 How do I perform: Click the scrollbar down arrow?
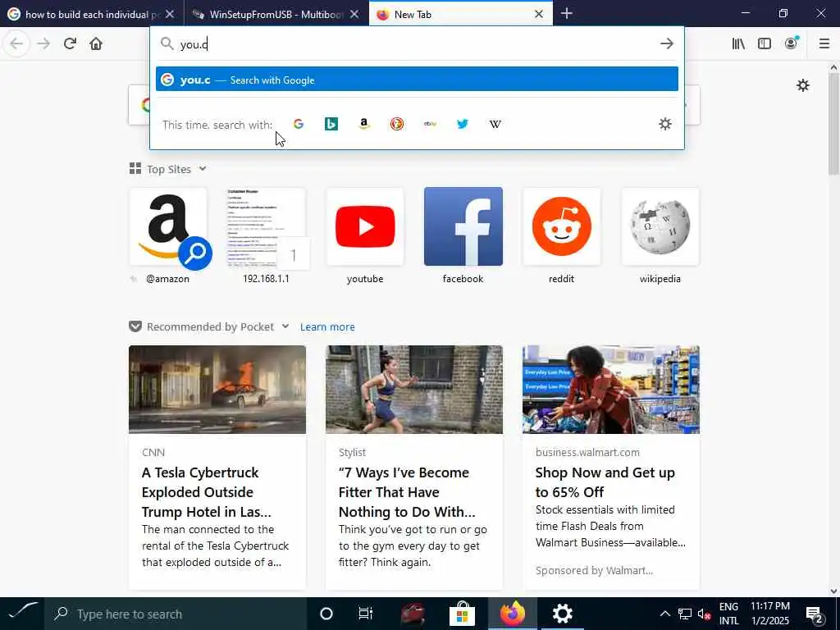pos(833,591)
